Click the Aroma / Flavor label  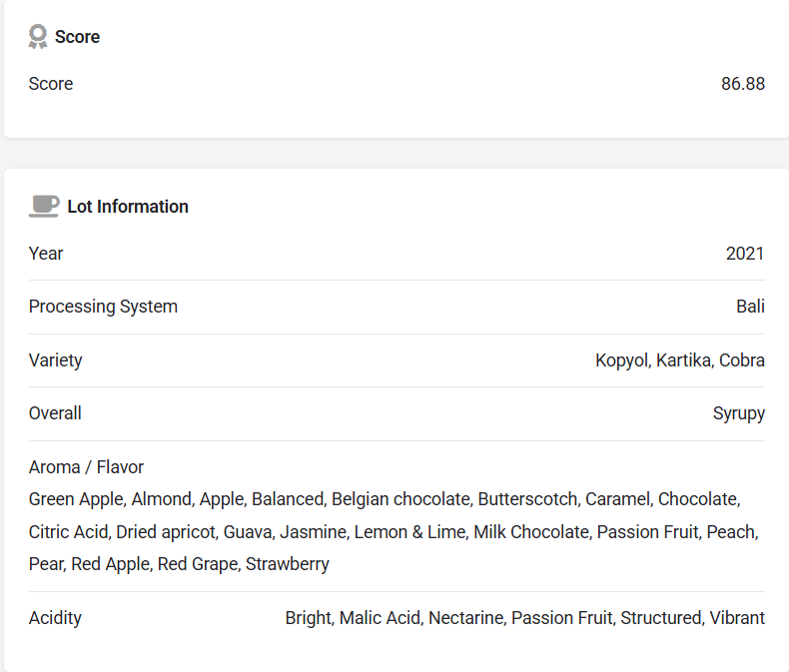tap(86, 467)
